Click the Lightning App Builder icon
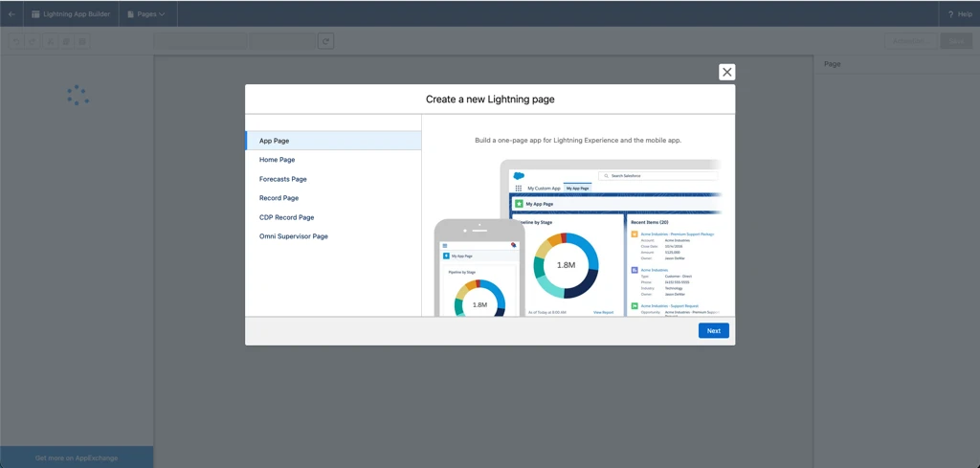980x468 pixels. click(36, 13)
